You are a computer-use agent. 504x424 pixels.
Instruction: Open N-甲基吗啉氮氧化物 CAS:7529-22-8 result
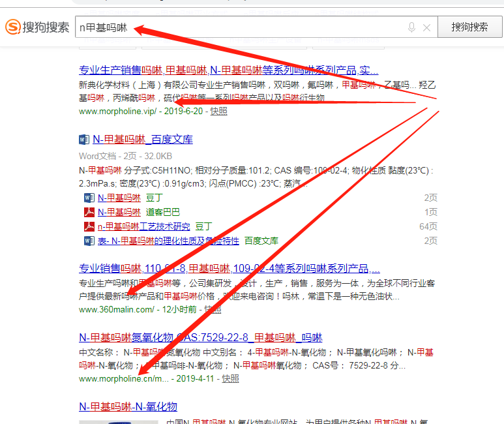tap(201, 337)
